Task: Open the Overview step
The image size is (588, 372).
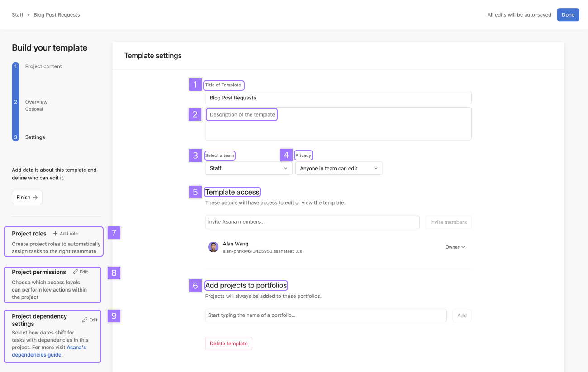Action: (36, 102)
